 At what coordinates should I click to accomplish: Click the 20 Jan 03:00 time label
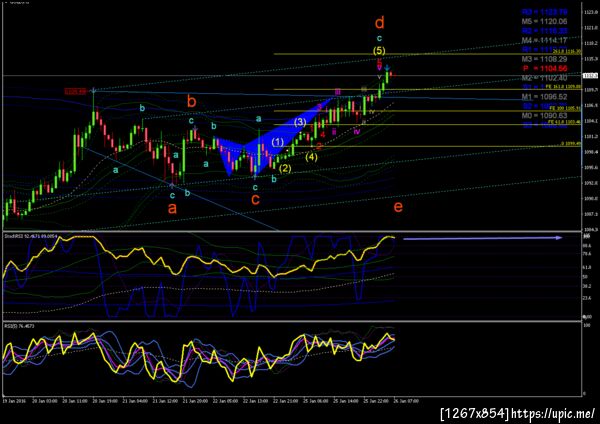click(44, 401)
